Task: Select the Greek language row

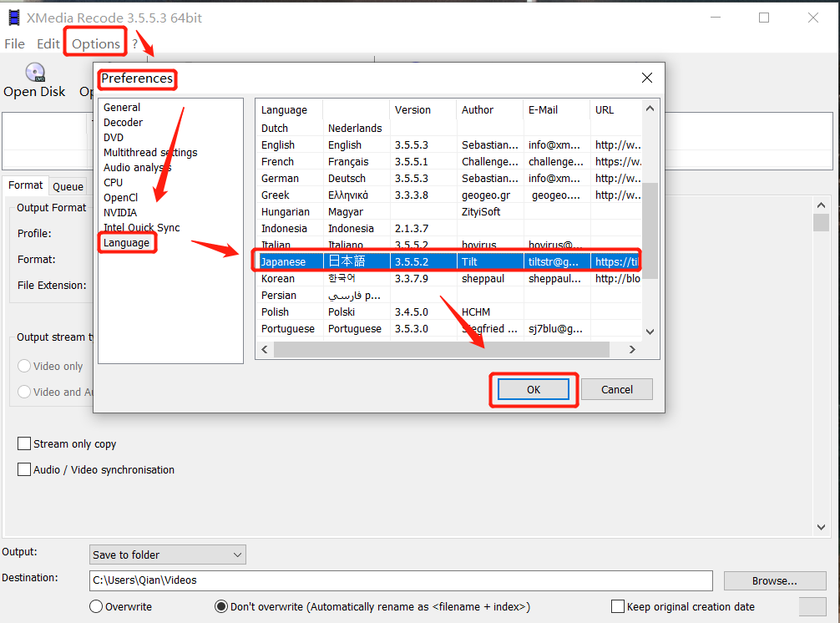Action: (449, 195)
